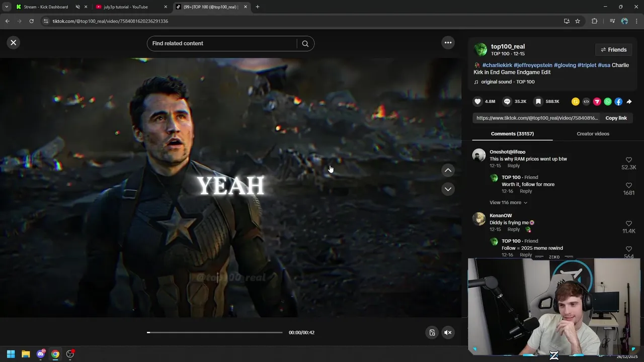Like Oneshot@lifepo's comment
Viewport: 644px width, 362px height.
click(629, 160)
